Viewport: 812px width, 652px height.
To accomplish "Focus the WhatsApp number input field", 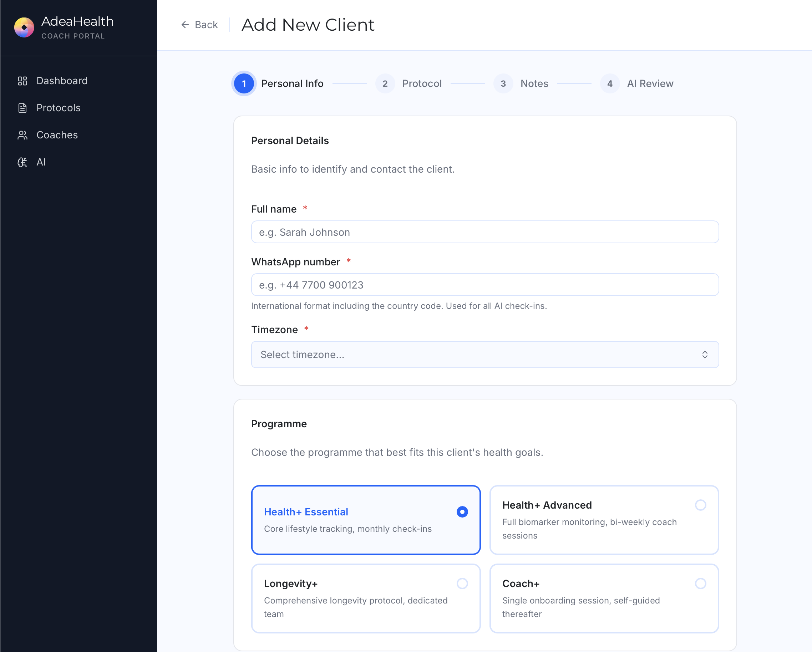I will (x=485, y=285).
